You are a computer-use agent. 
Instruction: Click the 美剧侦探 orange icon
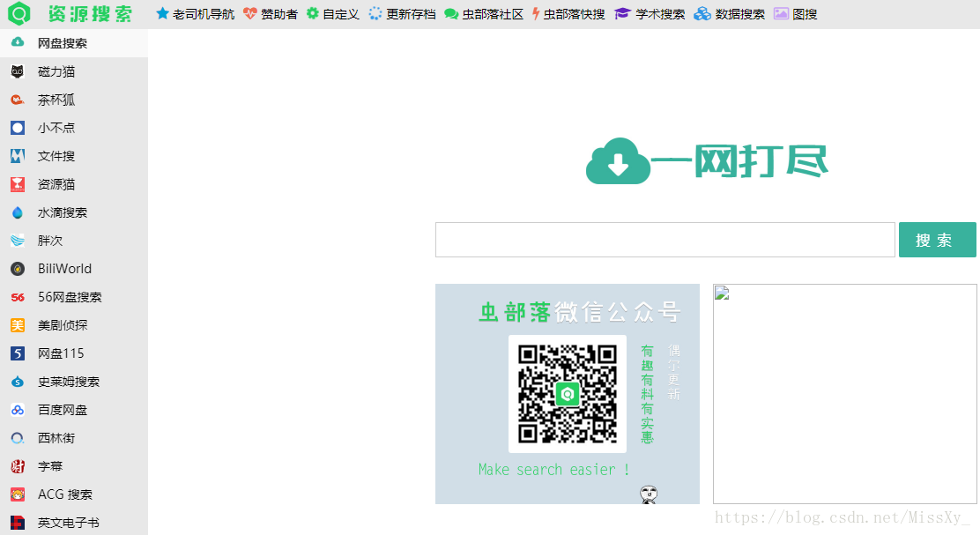[x=18, y=325]
